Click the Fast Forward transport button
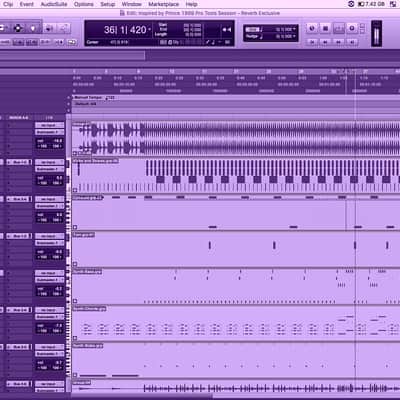The image size is (400, 400). click(339, 42)
